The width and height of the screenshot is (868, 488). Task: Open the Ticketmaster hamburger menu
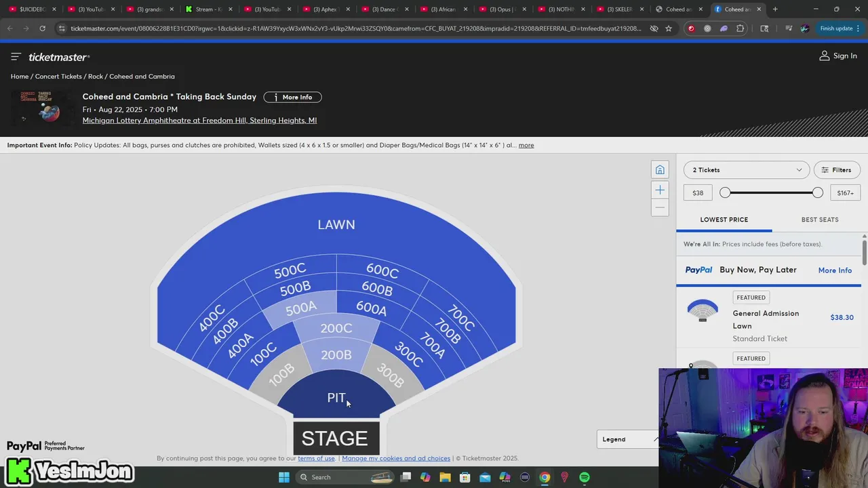click(16, 57)
